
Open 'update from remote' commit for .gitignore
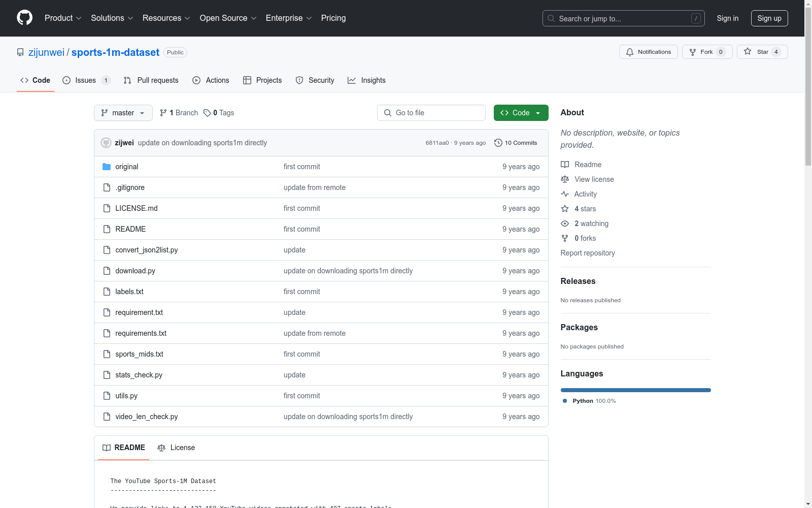point(315,187)
